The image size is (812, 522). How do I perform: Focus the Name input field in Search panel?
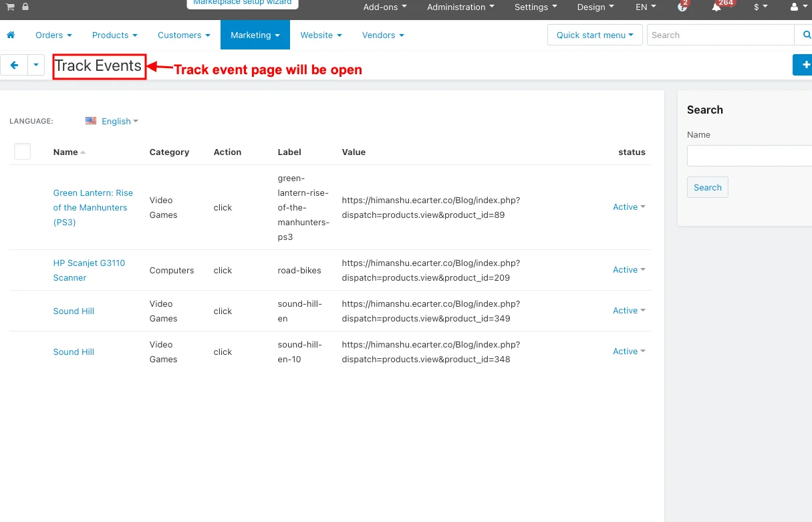[x=749, y=156]
